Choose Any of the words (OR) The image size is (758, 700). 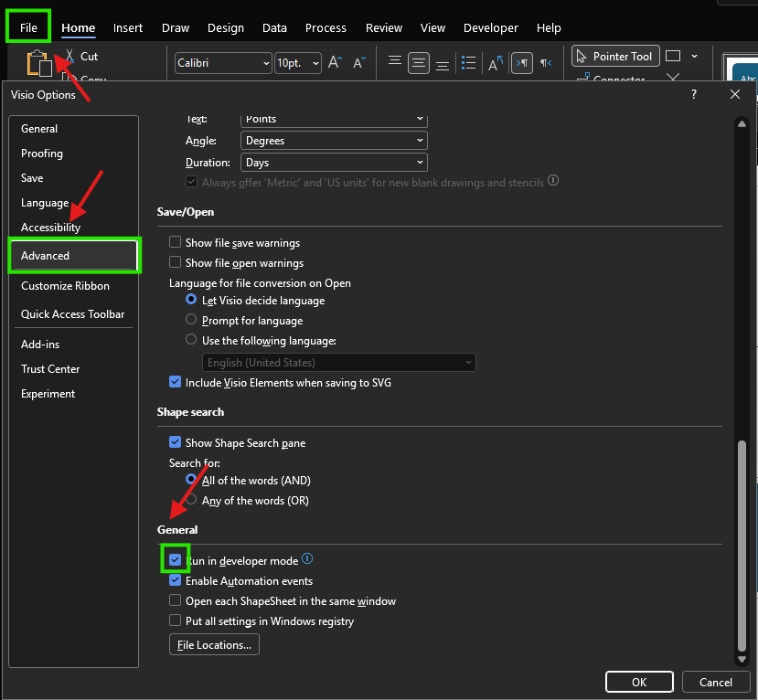click(191, 500)
